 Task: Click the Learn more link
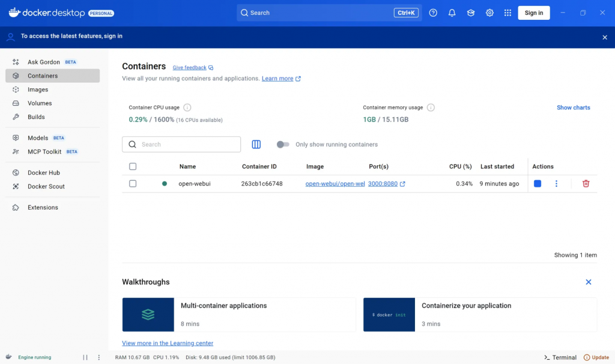277,79
